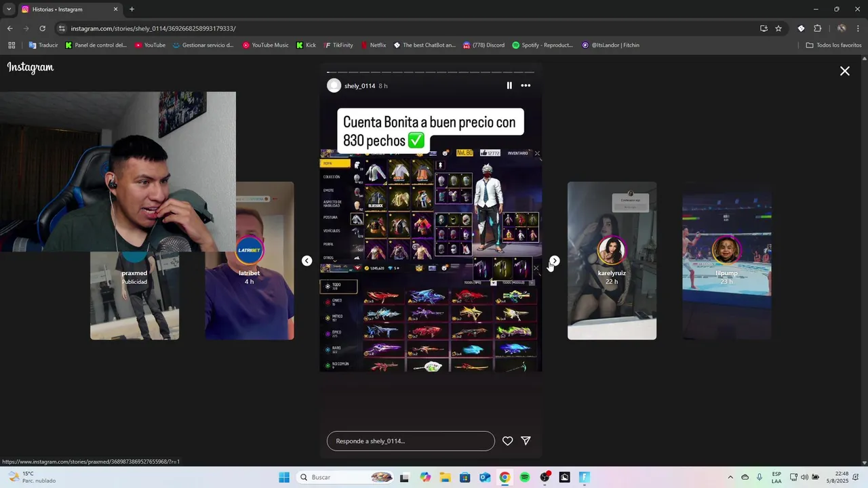Screen dimensions: 868x488
Task: Open the microphone tray icon
Action: coord(759,477)
